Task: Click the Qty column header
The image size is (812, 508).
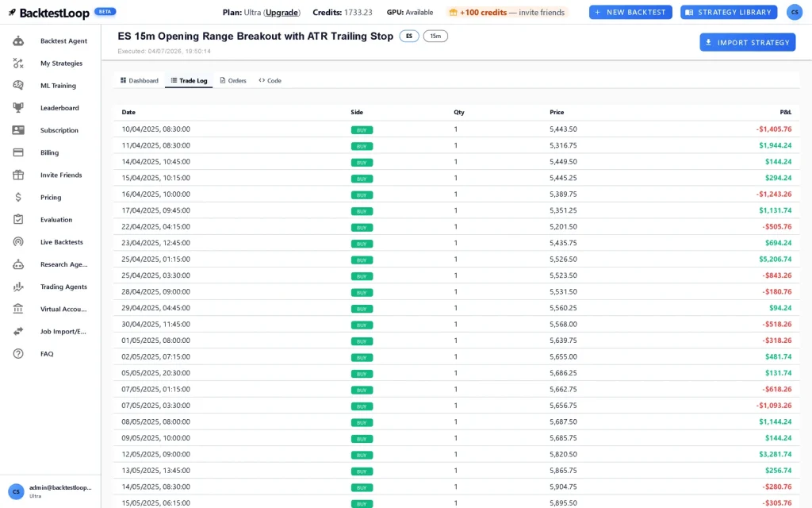Action: [459, 112]
